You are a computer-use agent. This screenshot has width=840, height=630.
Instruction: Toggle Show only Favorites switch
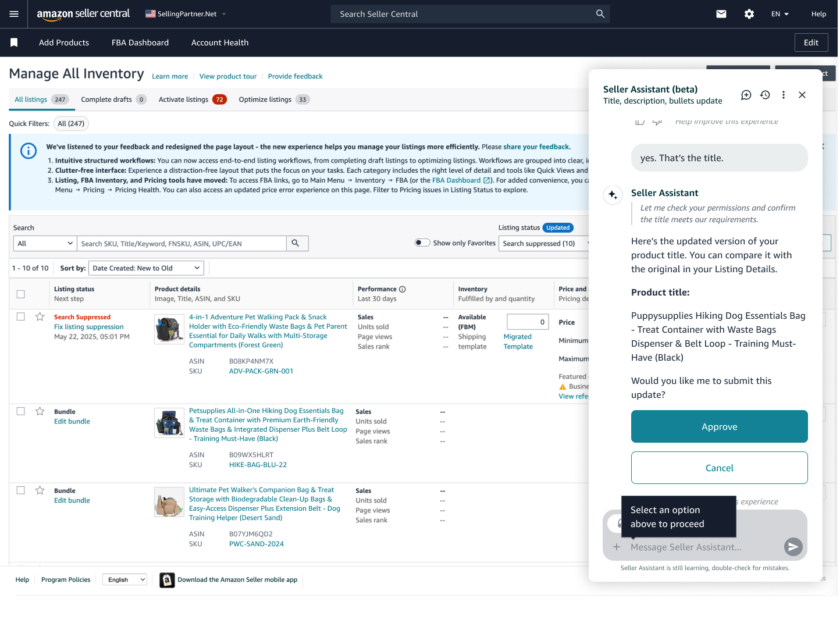click(x=422, y=243)
